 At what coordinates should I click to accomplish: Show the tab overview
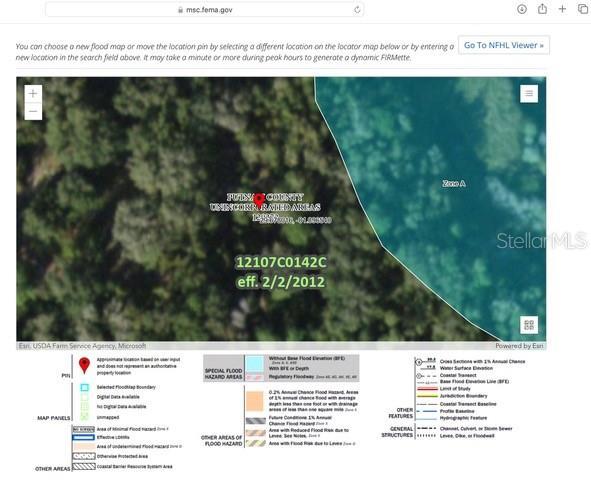[583, 9]
